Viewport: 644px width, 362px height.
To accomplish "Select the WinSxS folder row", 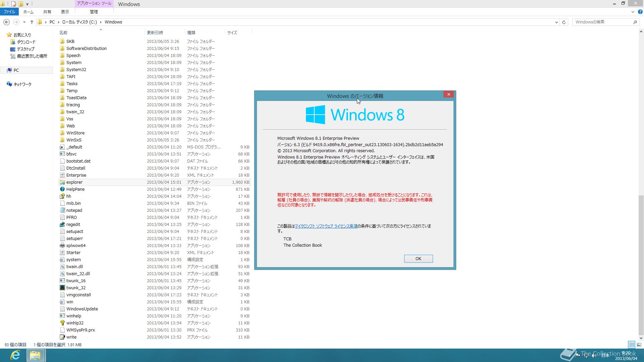I will point(154,140).
